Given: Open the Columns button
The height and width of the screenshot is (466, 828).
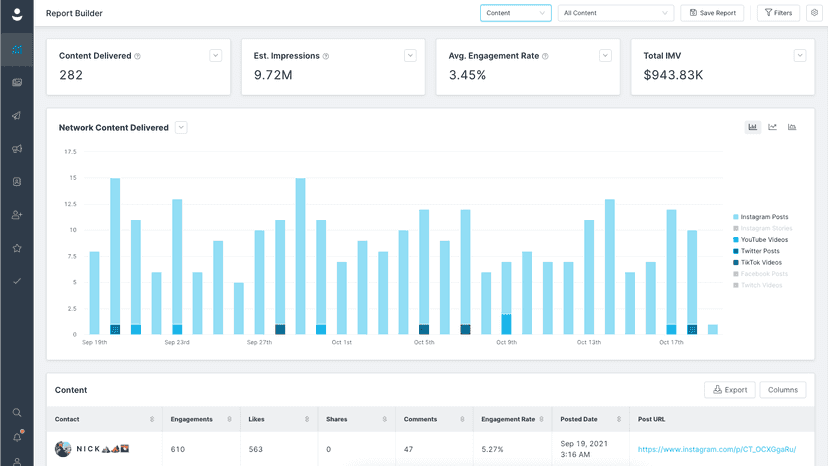Looking at the screenshot, I should pyautogui.click(x=783, y=390).
